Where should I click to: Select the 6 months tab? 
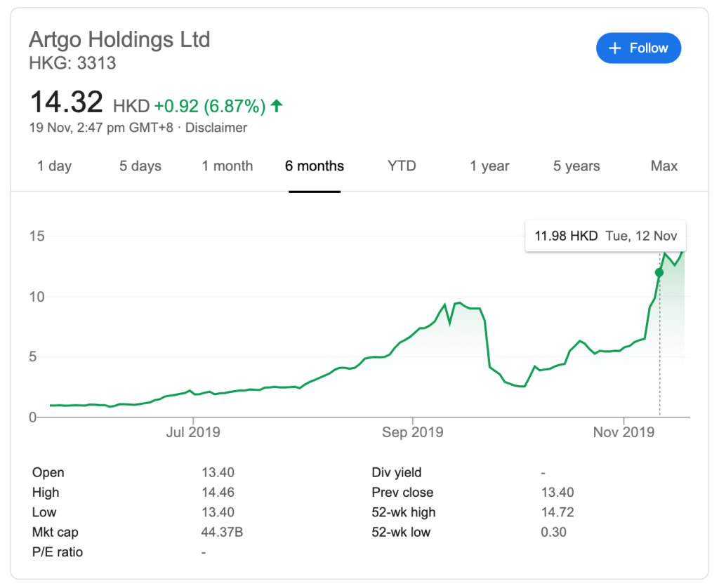click(x=314, y=166)
